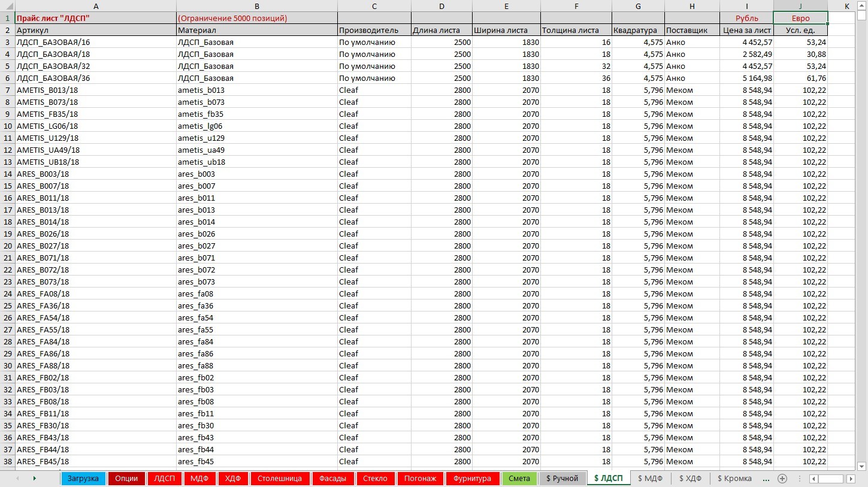Add a new sheet with plus icon

782,479
